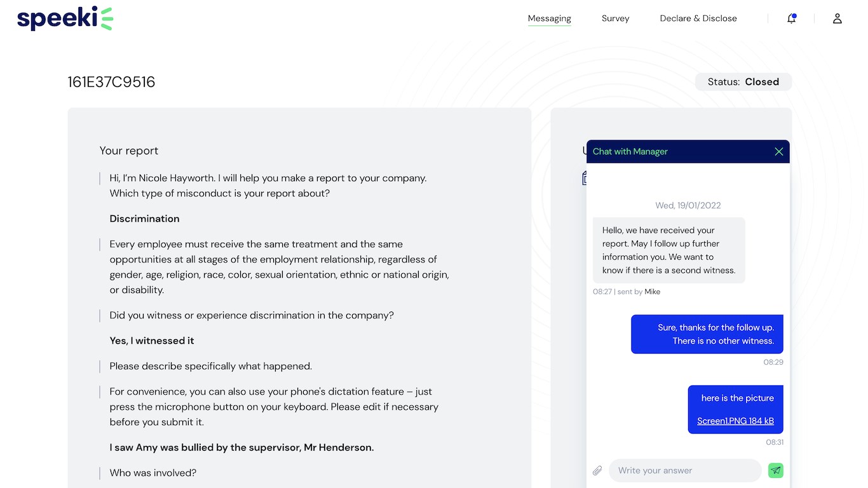
Task: Click the bold Discrimination answer in the report
Action: (144, 219)
